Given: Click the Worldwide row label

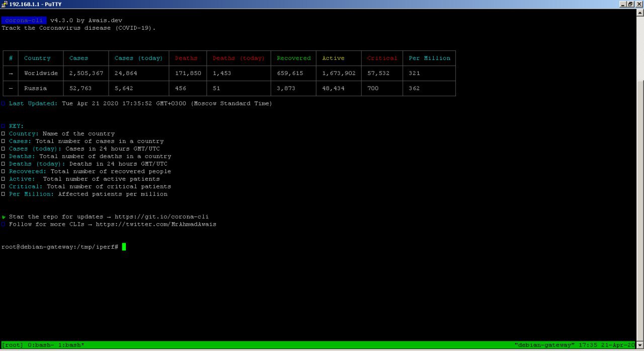Looking at the screenshot, I should [41, 74].
